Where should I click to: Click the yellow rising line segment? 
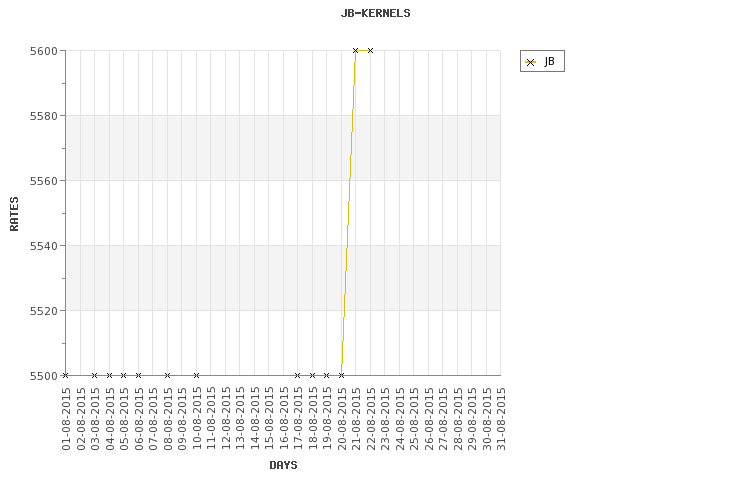tap(348, 213)
